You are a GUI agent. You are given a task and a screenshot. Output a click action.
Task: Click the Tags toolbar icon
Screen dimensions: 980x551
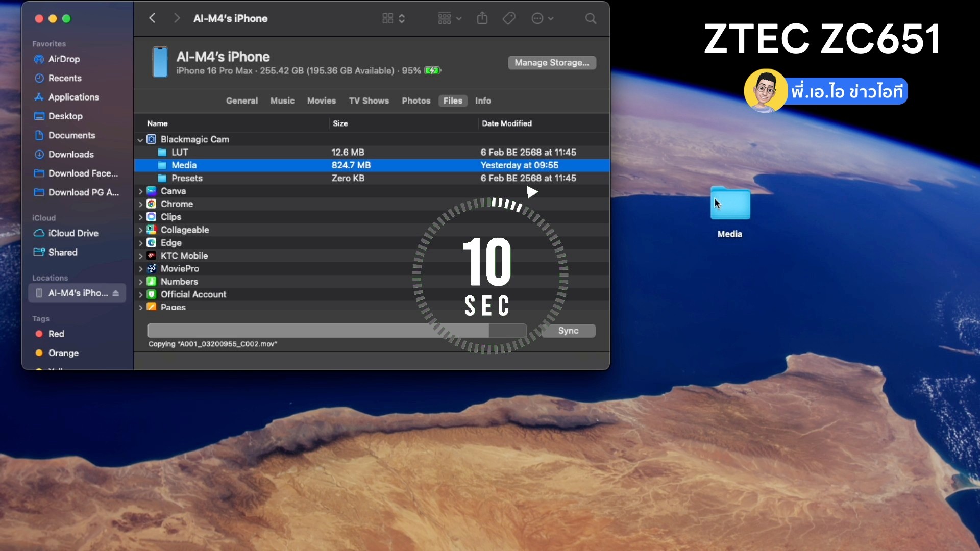pyautogui.click(x=509, y=18)
